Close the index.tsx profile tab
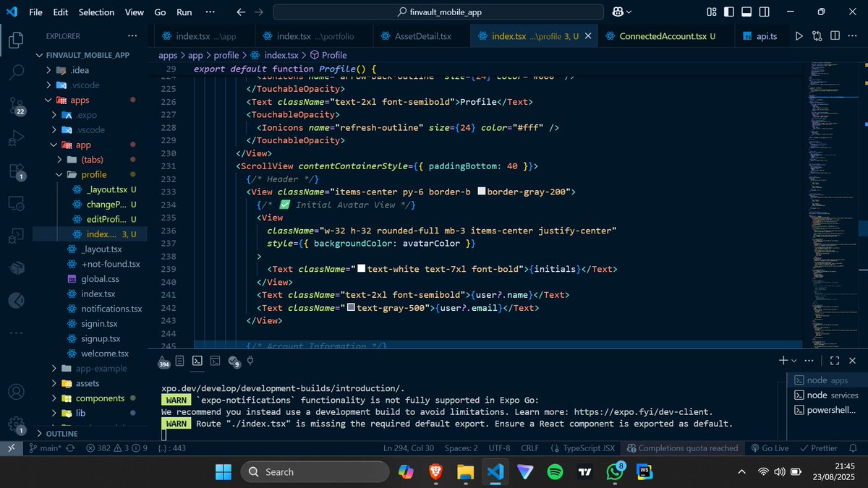The width and height of the screenshot is (868, 488). (x=588, y=36)
